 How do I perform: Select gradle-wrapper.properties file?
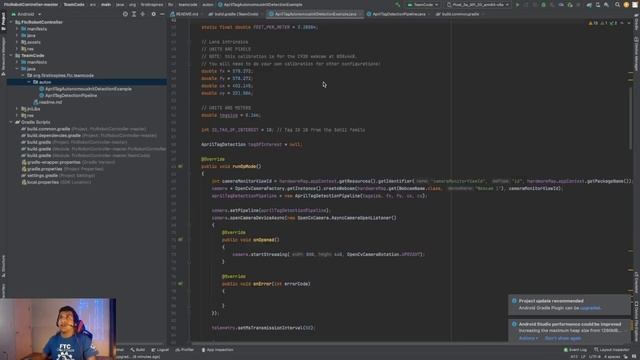tap(53, 162)
